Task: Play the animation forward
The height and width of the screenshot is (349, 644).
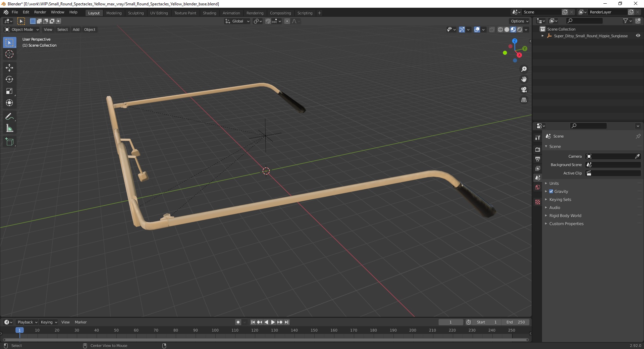Action: tap(273, 322)
